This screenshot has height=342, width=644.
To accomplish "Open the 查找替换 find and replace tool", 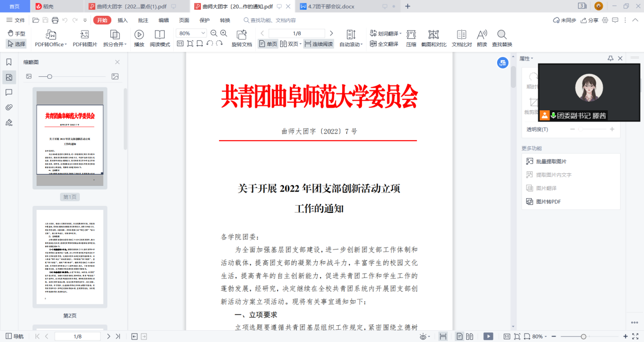I will pyautogui.click(x=502, y=35).
